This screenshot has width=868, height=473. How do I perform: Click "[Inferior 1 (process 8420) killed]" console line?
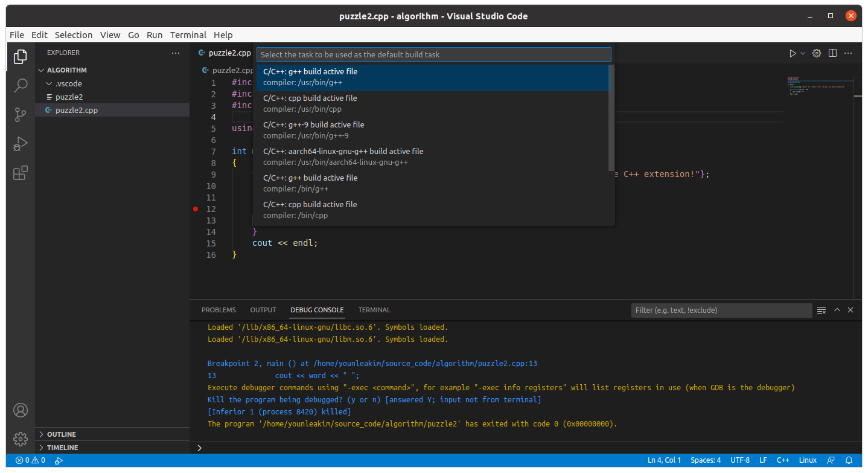pos(279,411)
